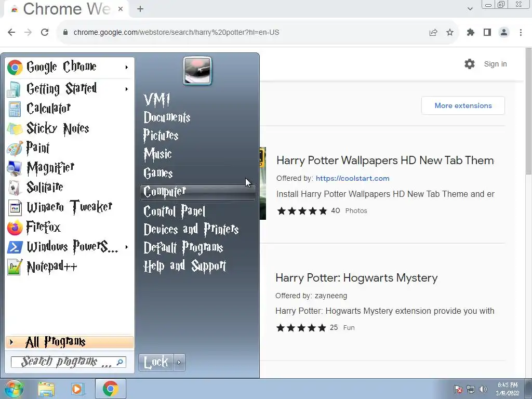
Task: Click the Chrome taskbar button
Action: tap(110, 389)
